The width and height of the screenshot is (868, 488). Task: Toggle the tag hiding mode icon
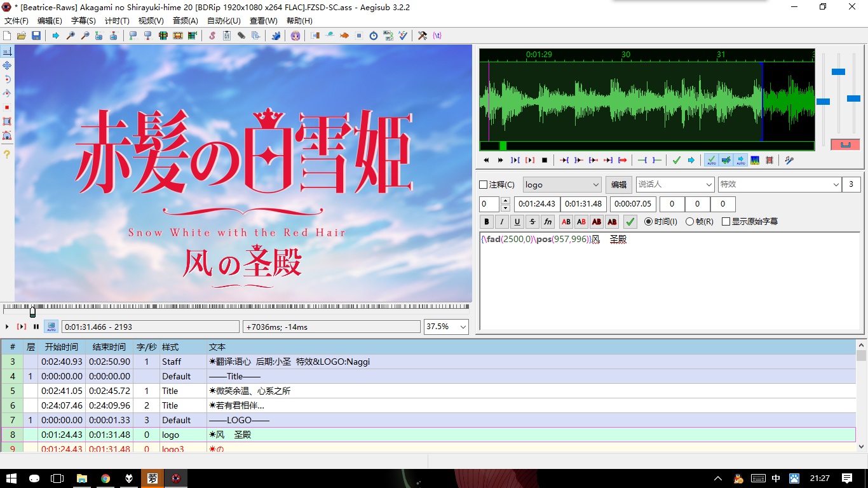coord(437,36)
